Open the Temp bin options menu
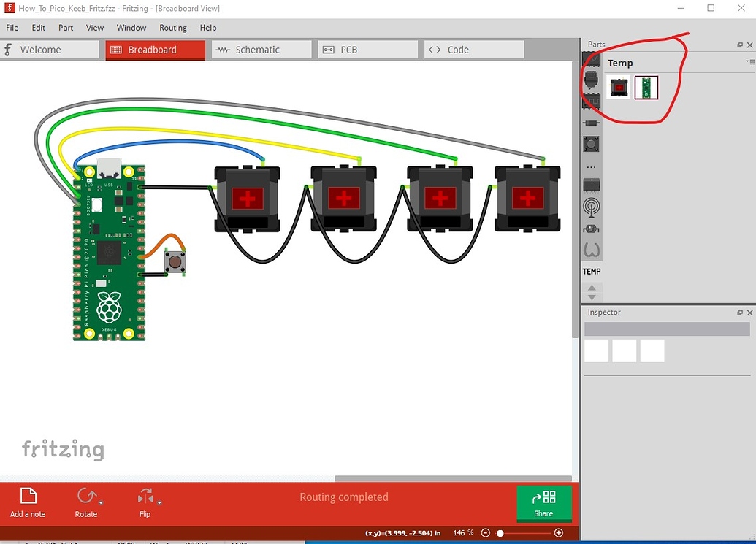The image size is (756, 544). click(751, 61)
